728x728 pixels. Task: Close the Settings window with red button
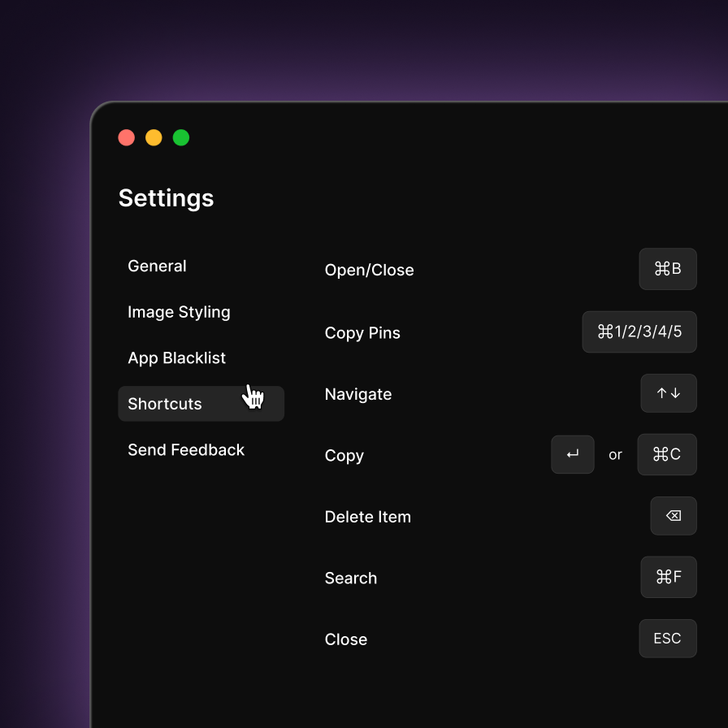click(126, 137)
